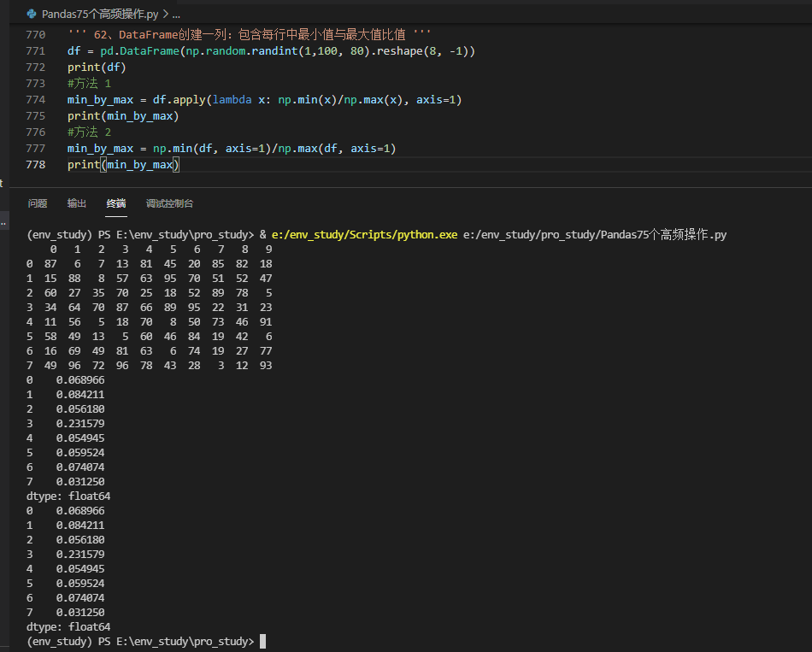Click value 87 in DataFrame row 0
Image resolution: width=812 pixels, height=652 pixels.
[x=50, y=264]
